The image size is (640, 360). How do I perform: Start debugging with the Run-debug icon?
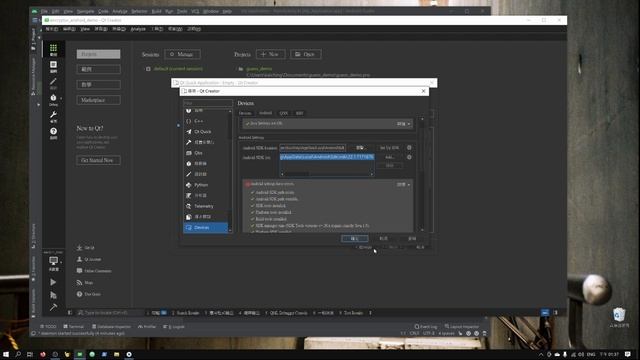(53, 295)
